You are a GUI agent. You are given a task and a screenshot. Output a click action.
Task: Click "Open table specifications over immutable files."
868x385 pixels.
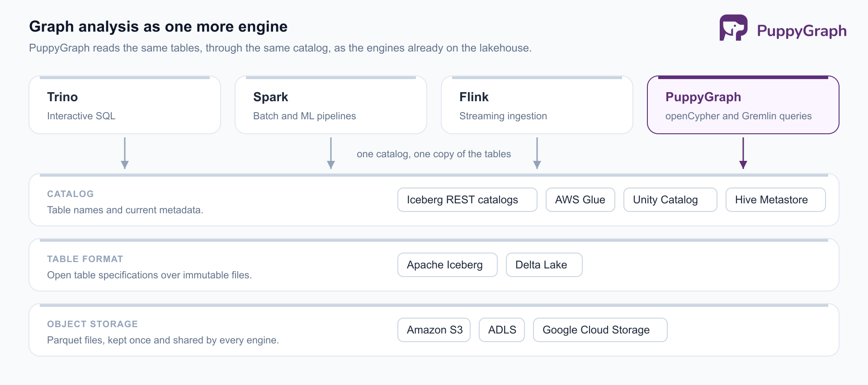pyautogui.click(x=150, y=275)
